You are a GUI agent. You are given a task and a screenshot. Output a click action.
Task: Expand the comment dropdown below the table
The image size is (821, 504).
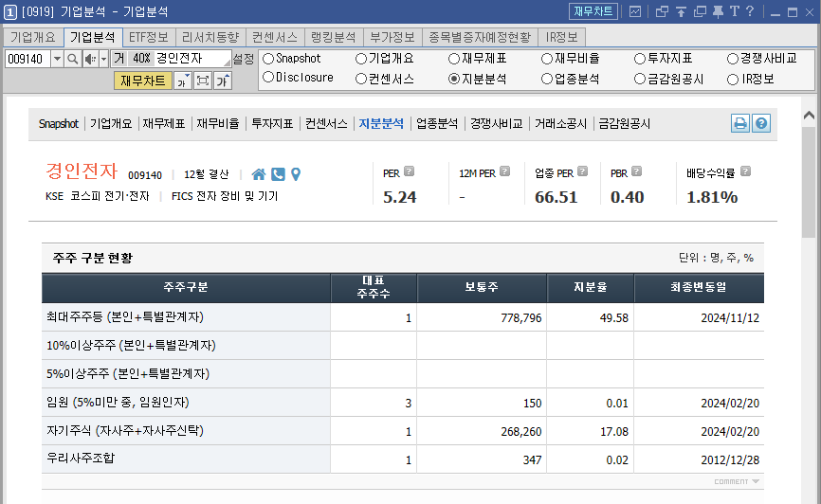[737, 481]
